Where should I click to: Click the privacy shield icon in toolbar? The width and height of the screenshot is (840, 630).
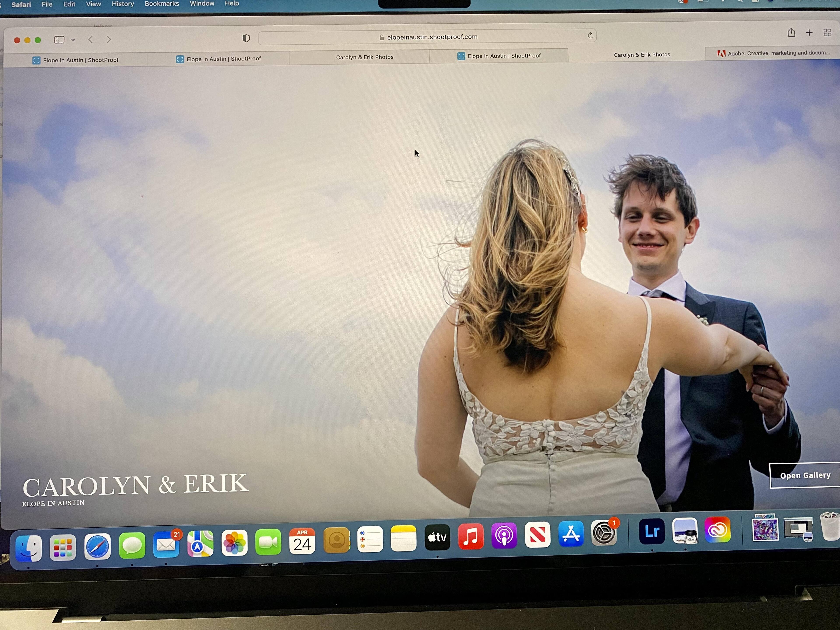[246, 38]
